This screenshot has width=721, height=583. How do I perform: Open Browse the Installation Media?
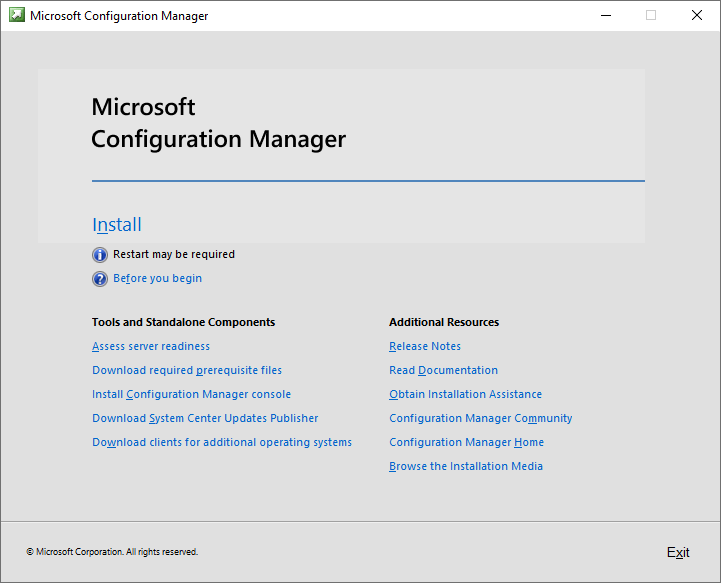tap(466, 466)
